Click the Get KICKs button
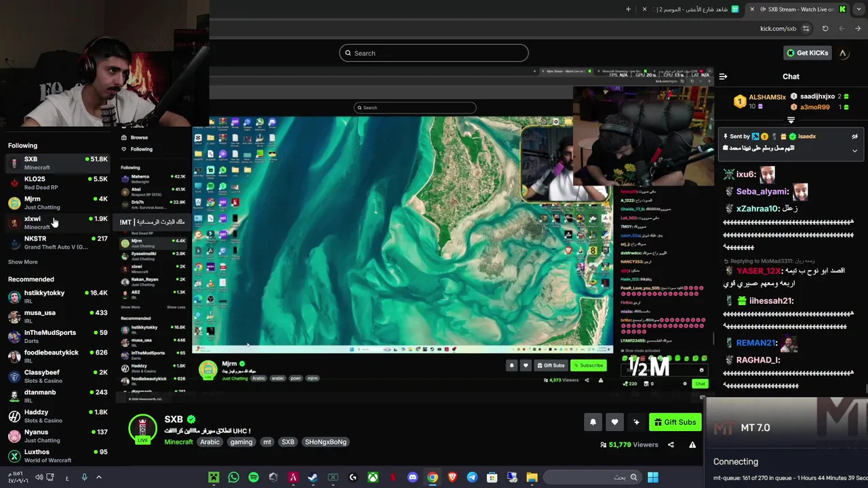The width and height of the screenshot is (868, 488). (x=806, y=53)
